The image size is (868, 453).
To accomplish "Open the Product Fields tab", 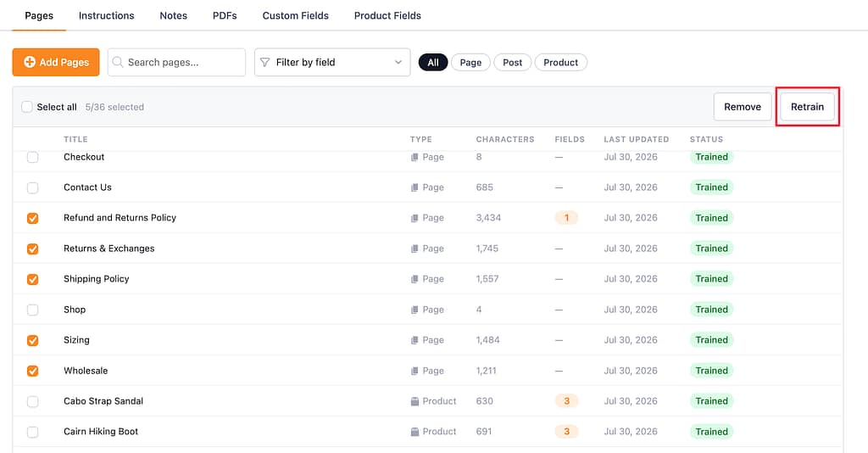I will coord(387,15).
